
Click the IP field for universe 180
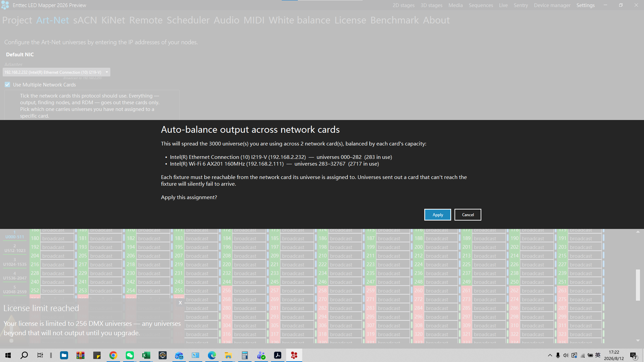point(57,239)
